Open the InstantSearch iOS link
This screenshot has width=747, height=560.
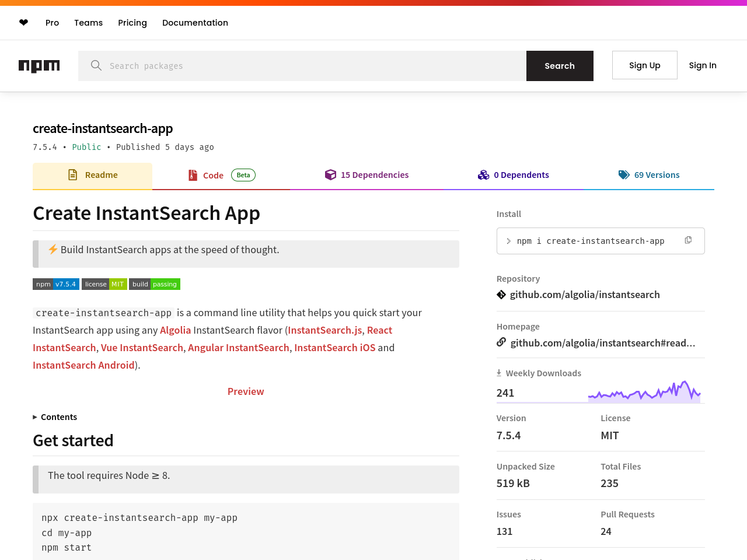coord(335,348)
